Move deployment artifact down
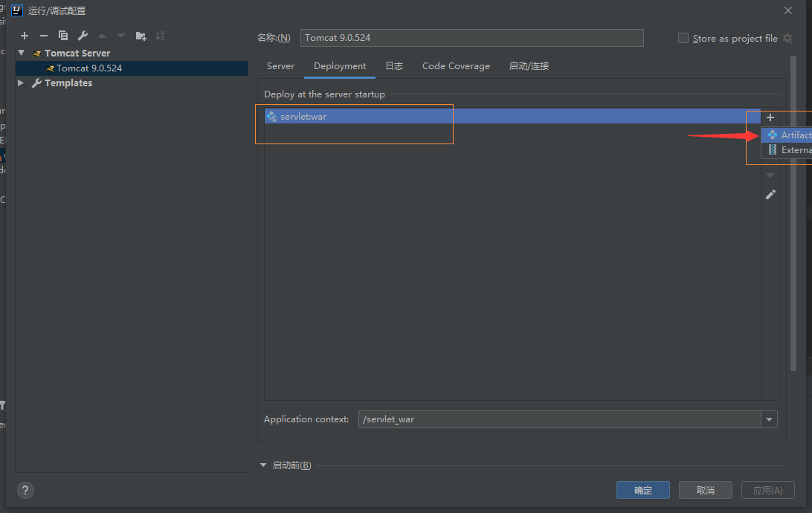This screenshot has width=812, height=513. coord(770,175)
